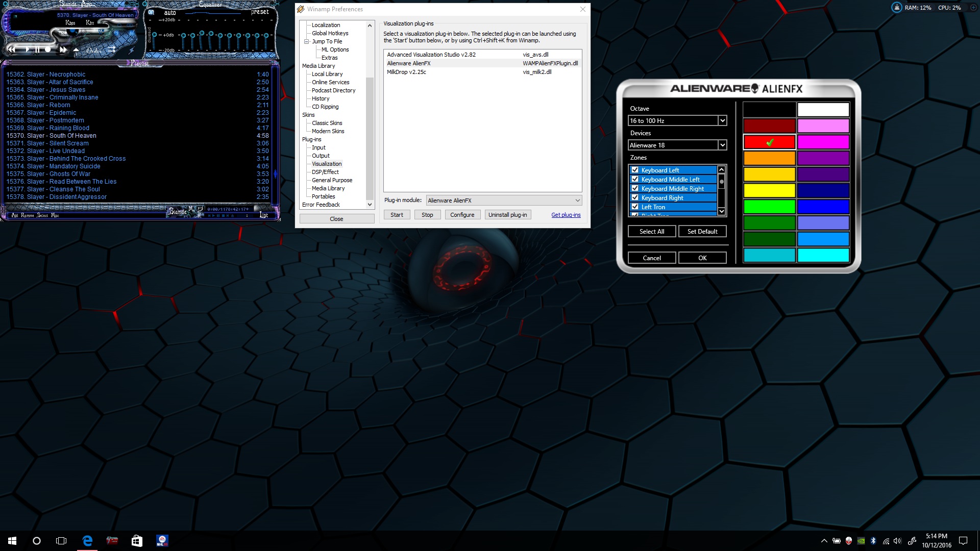Screen dimensions: 980x551
Task: Open the 'Get plug-ins' link
Action: (566, 215)
